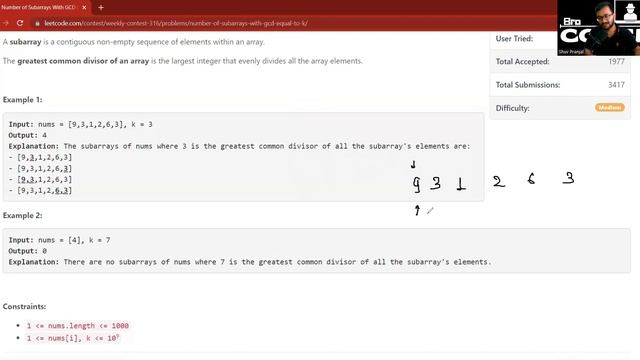
Task: Click the '1 <= nums[i], k <= 10' constraint
Action: tap(73, 338)
